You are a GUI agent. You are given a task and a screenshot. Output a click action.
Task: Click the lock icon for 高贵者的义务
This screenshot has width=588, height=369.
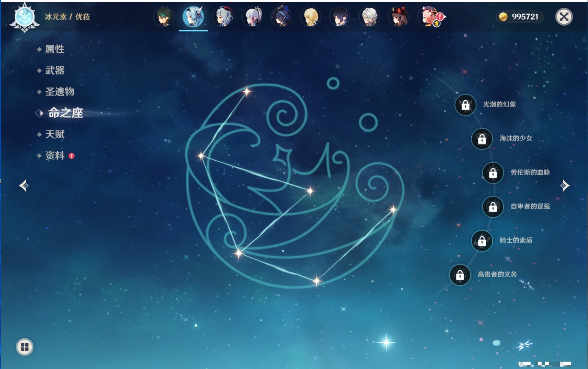click(460, 275)
